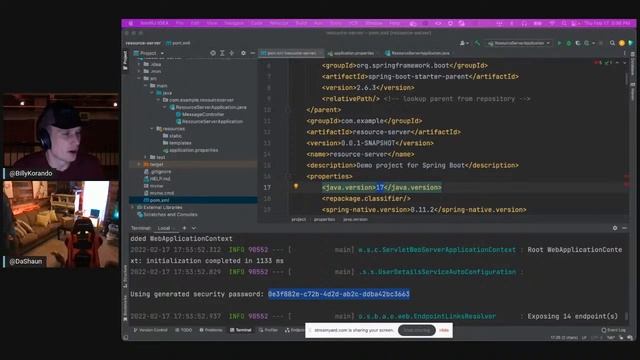Open the Project vertical side tab

[125, 60]
